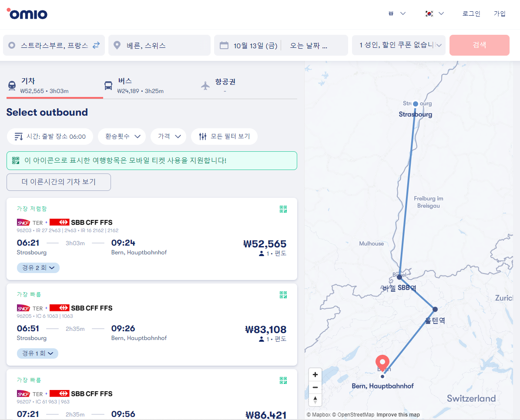Click the 스트라스부르, 프랑스 origin field
The width and height of the screenshot is (520, 420).
pos(54,45)
